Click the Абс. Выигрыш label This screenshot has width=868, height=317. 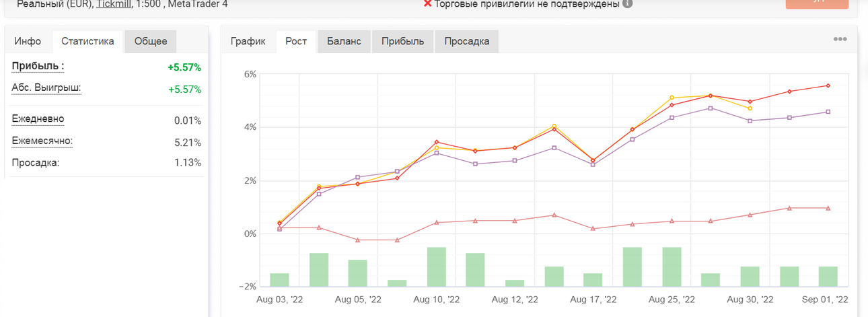click(46, 87)
